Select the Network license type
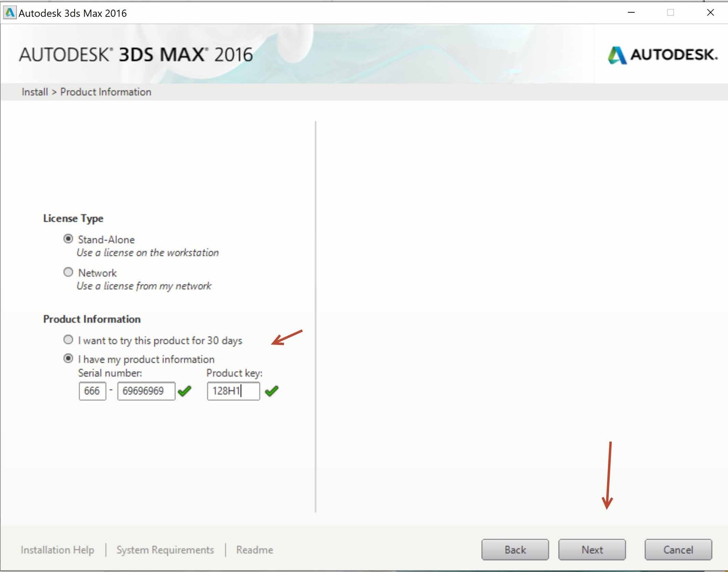728x572 pixels. click(68, 272)
